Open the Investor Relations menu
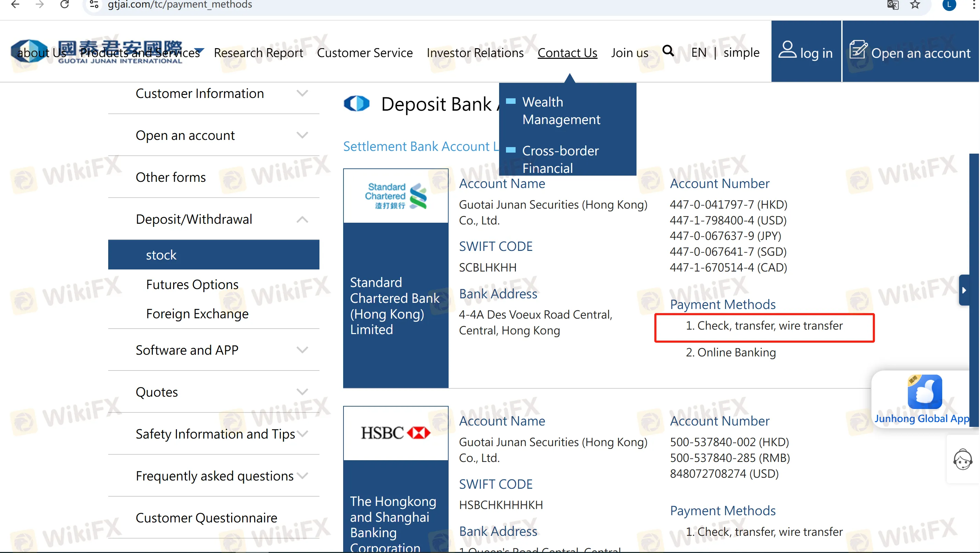The width and height of the screenshot is (980, 553). [475, 53]
